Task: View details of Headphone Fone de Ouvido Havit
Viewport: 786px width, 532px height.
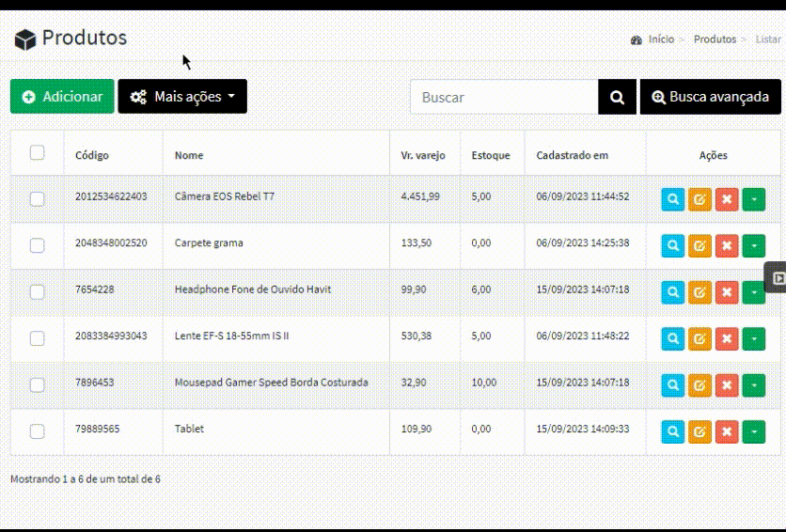Action: 673,292
